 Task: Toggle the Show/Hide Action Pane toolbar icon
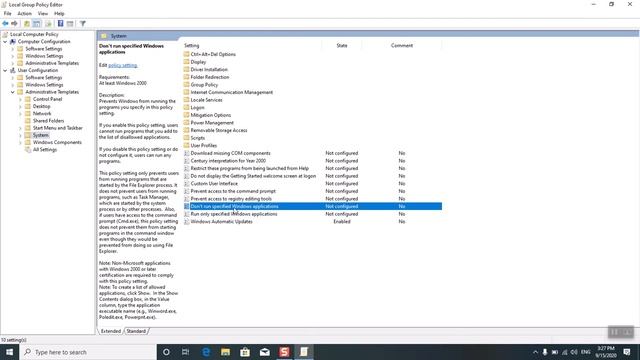70,24
